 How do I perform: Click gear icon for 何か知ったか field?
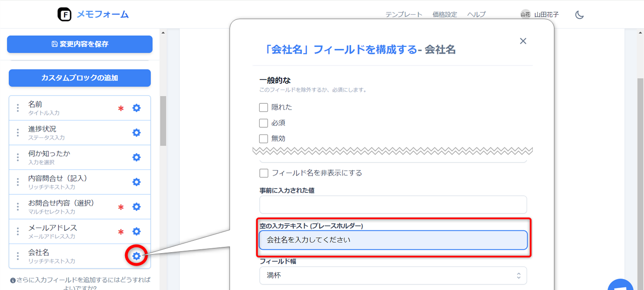tap(137, 157)
